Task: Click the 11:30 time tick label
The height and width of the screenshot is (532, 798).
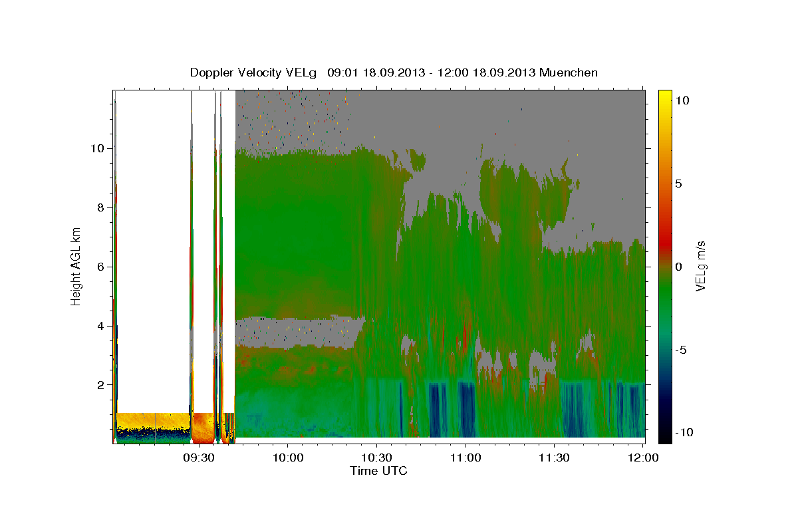Action: coord(554,458)
